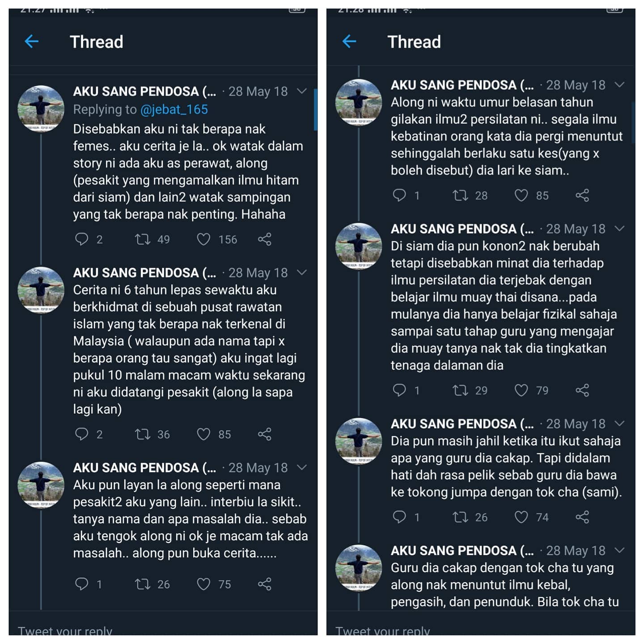
Task: Open avatar of the 'Dia pun masih jahil' tweet
Action: click(359, 441)
